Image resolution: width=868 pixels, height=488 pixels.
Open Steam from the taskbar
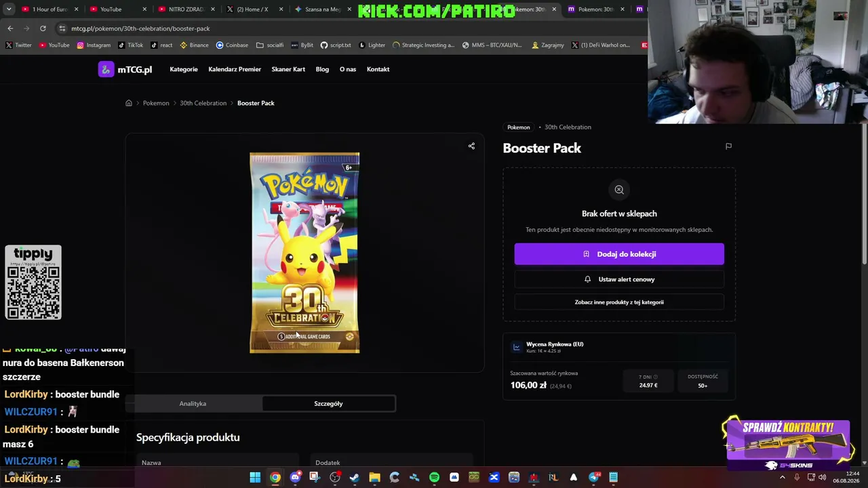(355, 477)
